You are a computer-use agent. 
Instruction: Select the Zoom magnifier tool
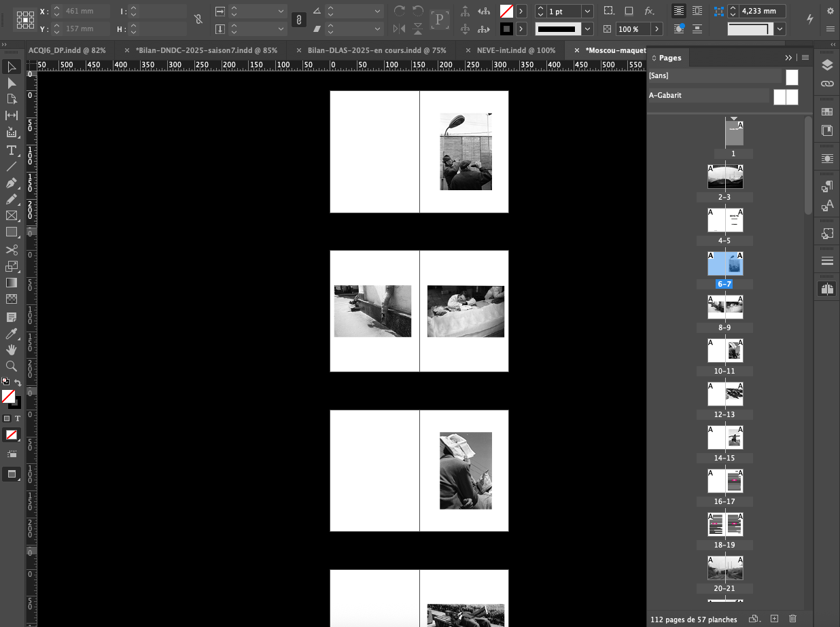[x=12, y=366]
